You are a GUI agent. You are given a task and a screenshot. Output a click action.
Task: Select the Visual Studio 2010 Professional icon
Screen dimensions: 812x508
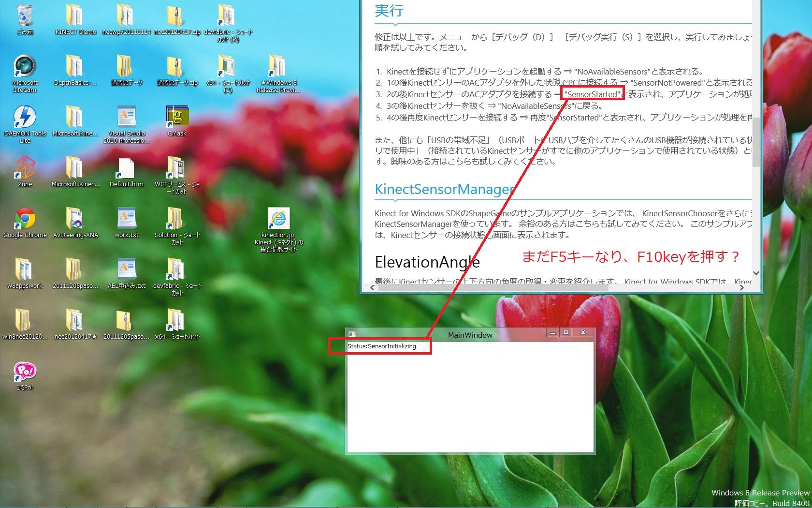[x=126, y=125]
